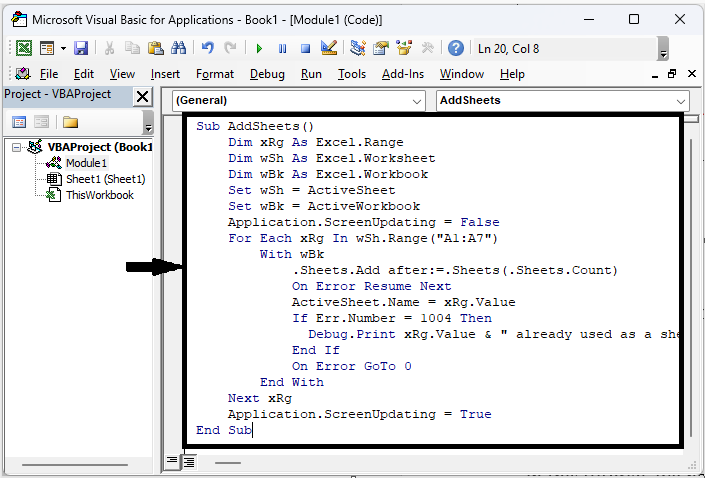705x478 pixels.
Task: Click 'Dim xRg As Excel.Range' line
Action: pos(316,143)
